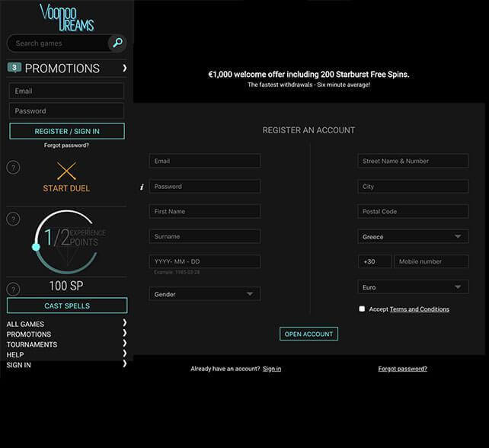Focus the First Name field

tap(205, 211)
